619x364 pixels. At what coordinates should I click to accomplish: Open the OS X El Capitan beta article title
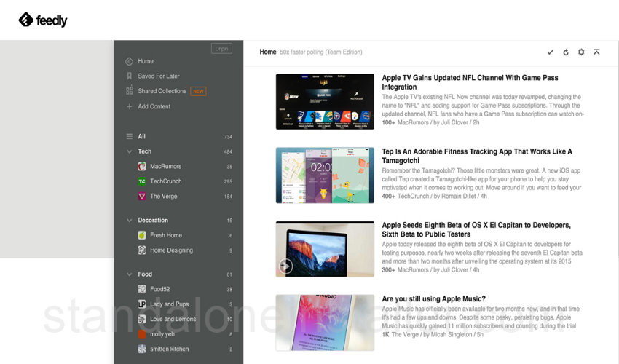click(x=476, y=229)
